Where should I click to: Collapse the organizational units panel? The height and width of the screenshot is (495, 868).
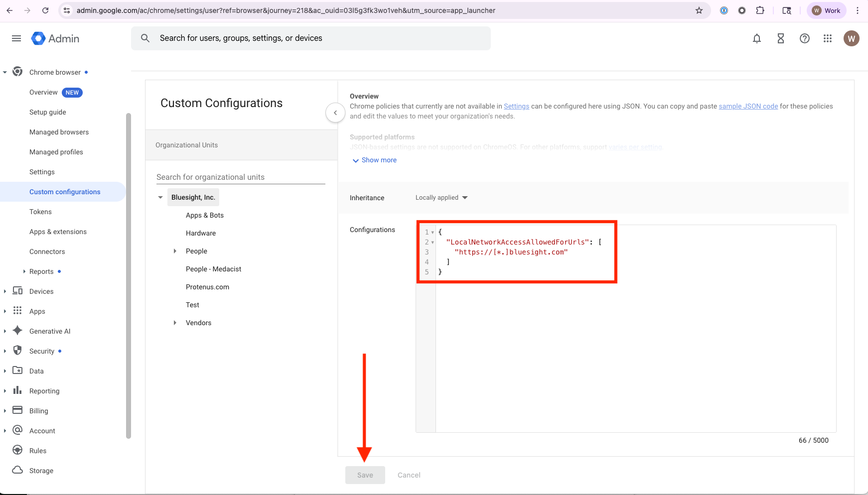click(x=335, y=113)
